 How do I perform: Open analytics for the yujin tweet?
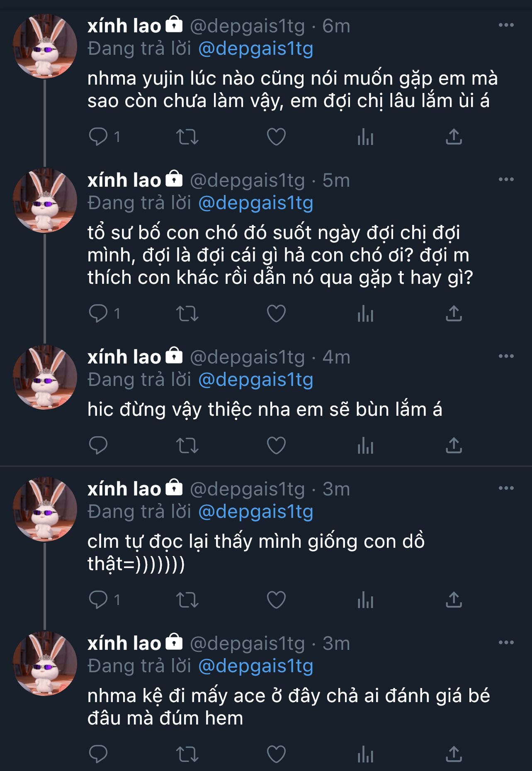(365, 137)
